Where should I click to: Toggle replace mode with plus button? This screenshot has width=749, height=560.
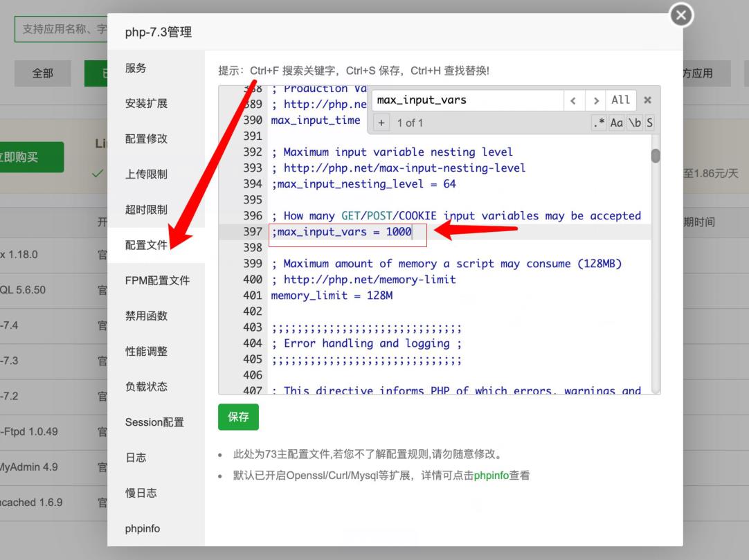[381, 123]
